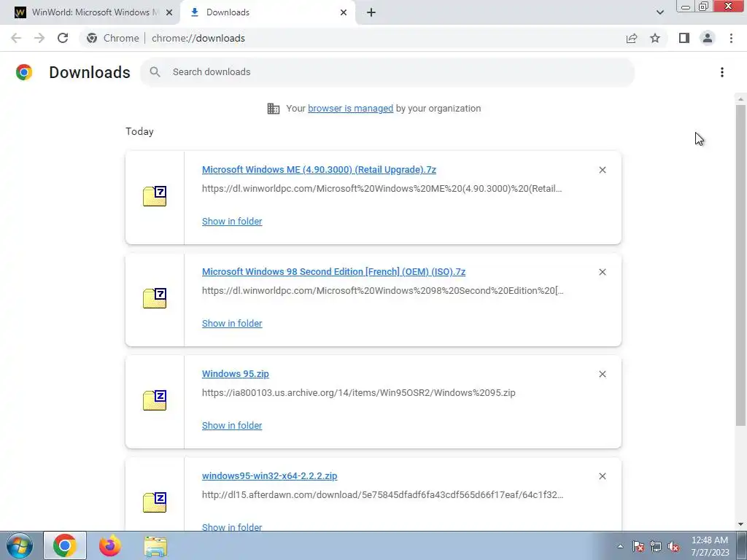
Task: Click the dl15.afterdawn.com source URL
Action: [382, 495]
